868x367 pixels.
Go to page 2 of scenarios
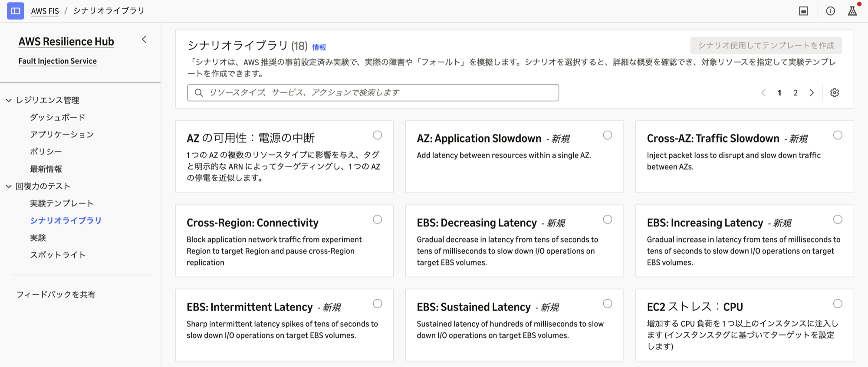click(x=796, y=93)
